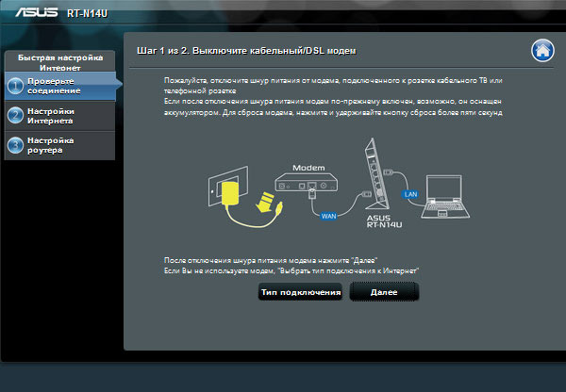This screenshot has width=566, height=392.
Task: Click the blue LAN label
Action: (x=409, y=193)
